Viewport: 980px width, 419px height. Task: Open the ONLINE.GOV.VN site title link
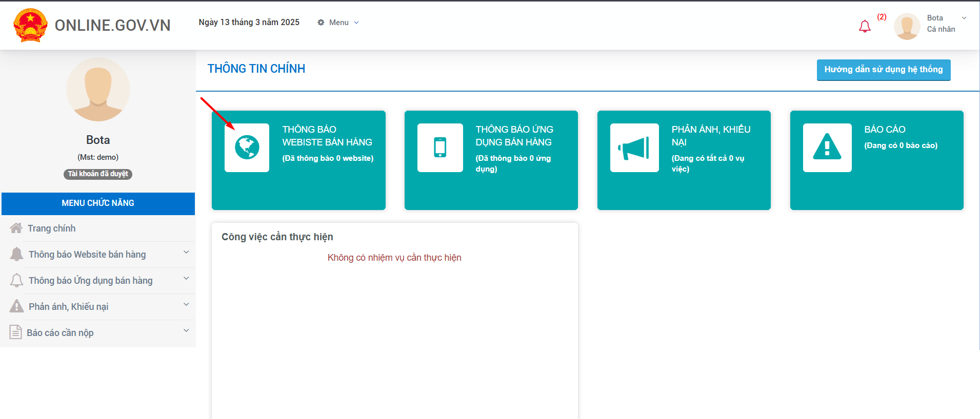coord(112,25)
